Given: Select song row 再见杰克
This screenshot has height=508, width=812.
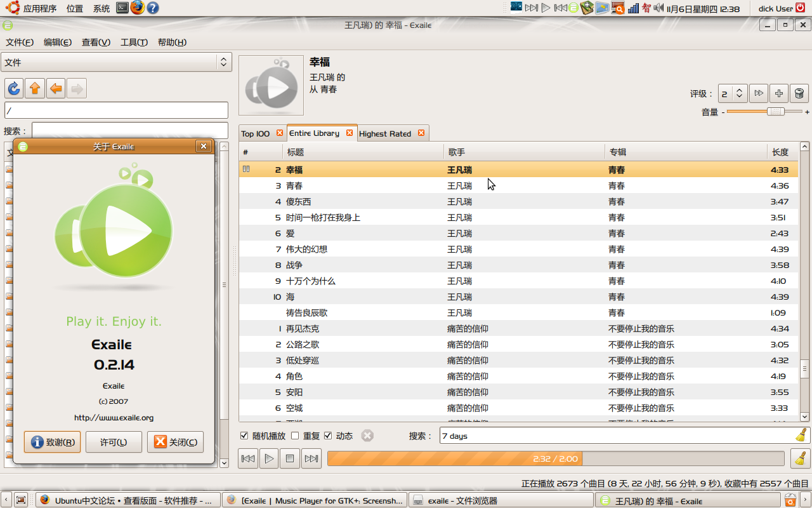Looking at the screenshot, I should (x=518, y=328).
